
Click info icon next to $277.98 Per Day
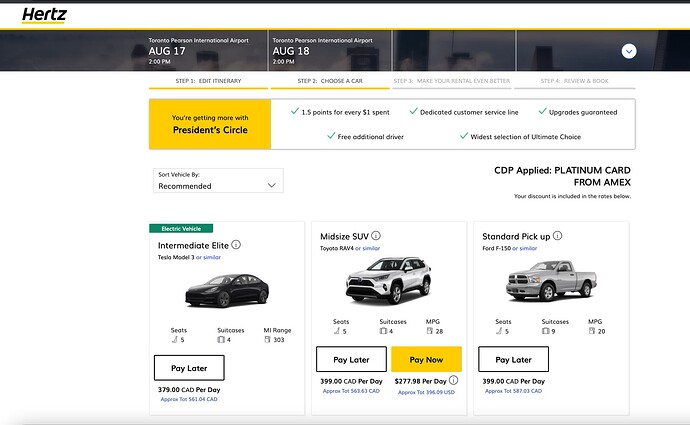[453, 380]
